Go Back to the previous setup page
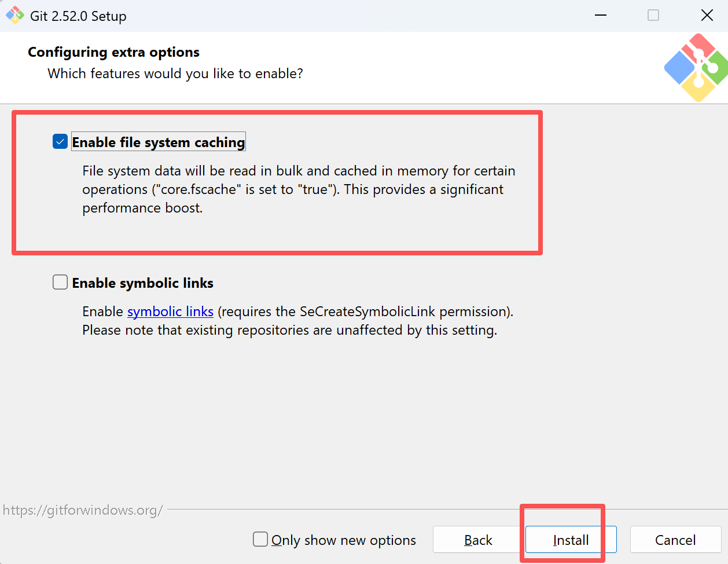Viewport: 728px width, 564px height. pyautogui.click(x=478, y=540)
